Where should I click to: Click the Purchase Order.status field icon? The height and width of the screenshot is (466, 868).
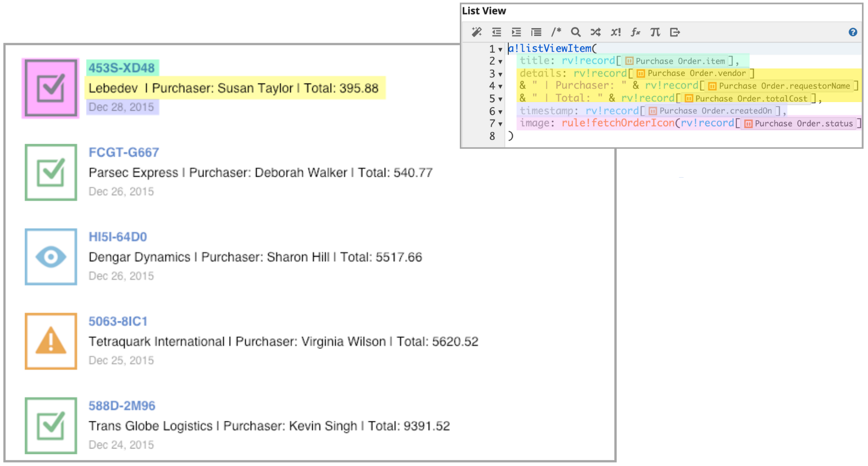click(x=748, y=124)
